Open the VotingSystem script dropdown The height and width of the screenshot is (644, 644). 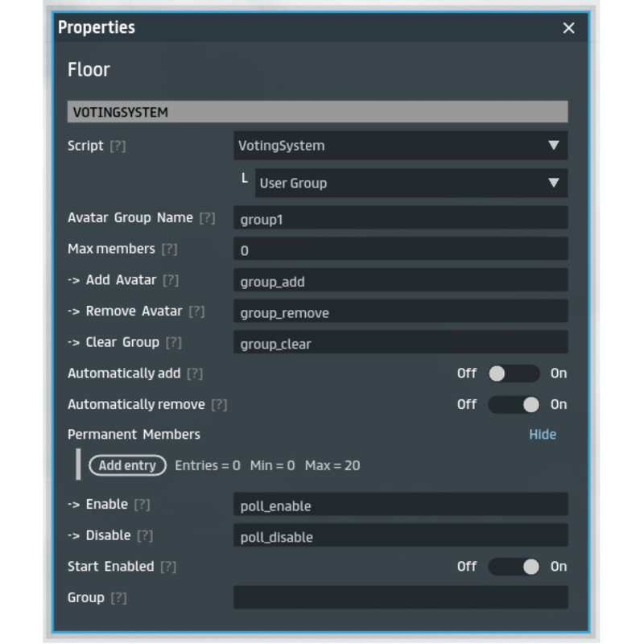[x=400, y=146]
